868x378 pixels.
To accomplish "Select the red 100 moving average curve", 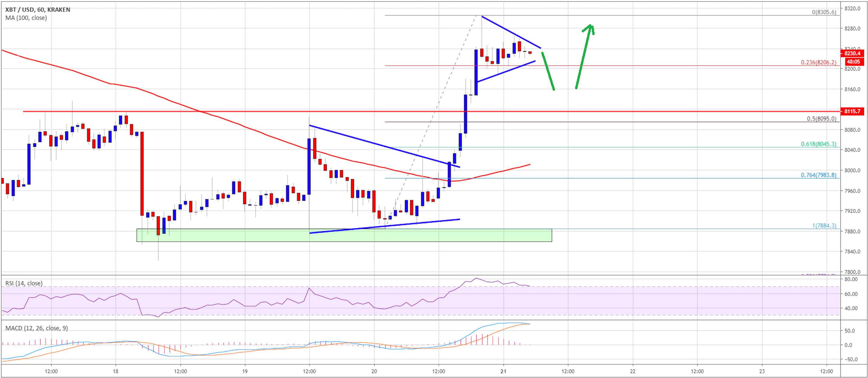I will (266, 135).
